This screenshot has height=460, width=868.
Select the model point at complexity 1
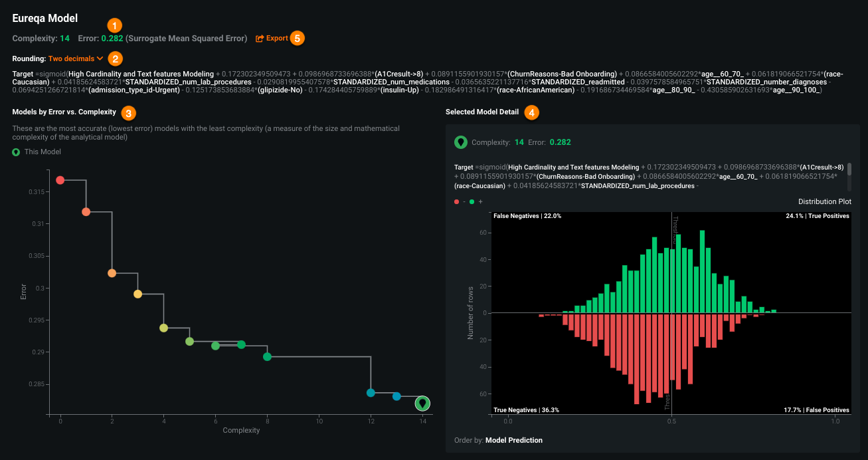click(86, 212)
